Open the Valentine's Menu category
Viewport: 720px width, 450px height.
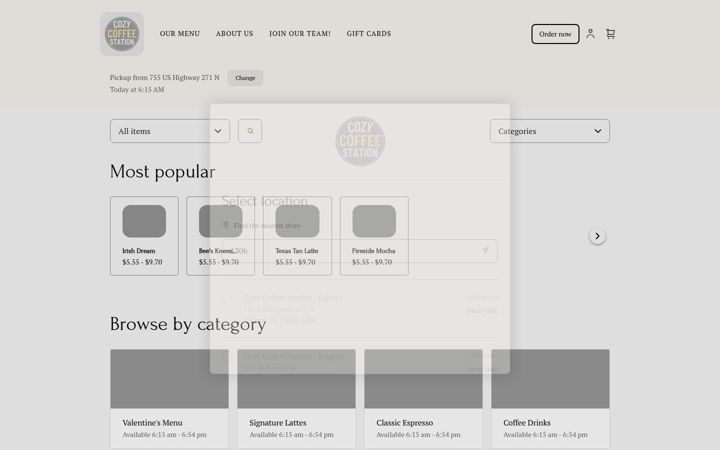[x=169, y=399]
